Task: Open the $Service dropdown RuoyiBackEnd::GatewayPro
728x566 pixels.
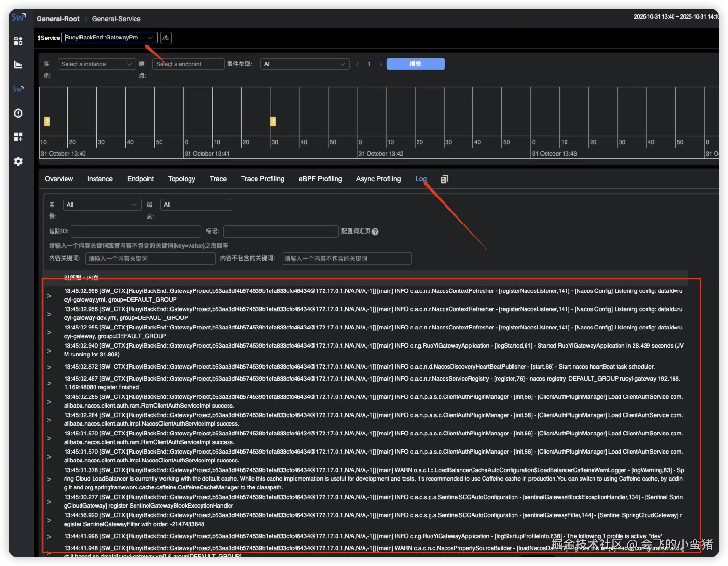Action: (109, 38)
